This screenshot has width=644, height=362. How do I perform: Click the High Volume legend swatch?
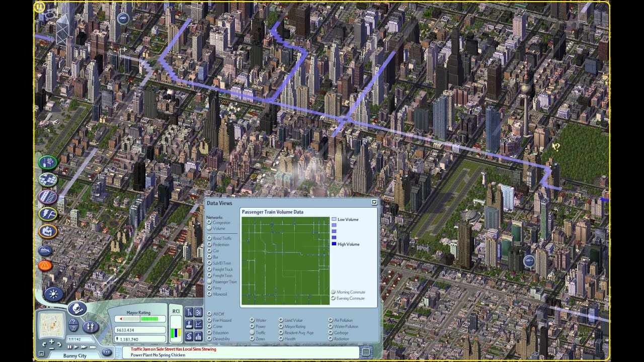(x=334, y=244)
